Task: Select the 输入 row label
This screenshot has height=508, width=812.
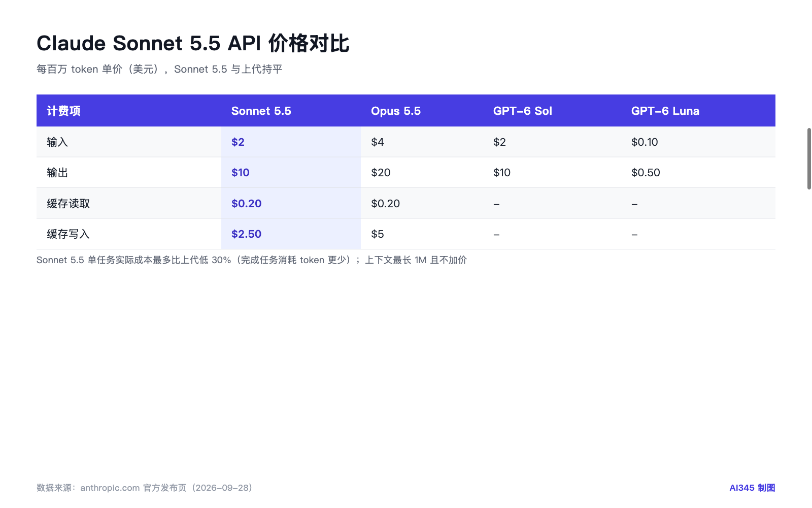Action: coord(57,142)
